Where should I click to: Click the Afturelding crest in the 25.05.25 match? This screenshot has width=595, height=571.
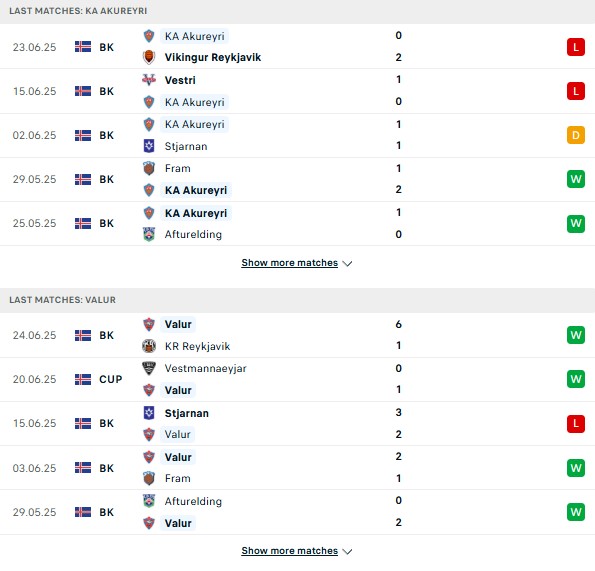tap(149, 234)
